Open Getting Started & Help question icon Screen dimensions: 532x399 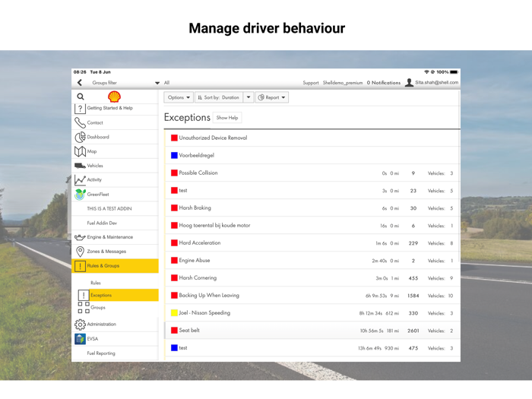coord(80,109)
